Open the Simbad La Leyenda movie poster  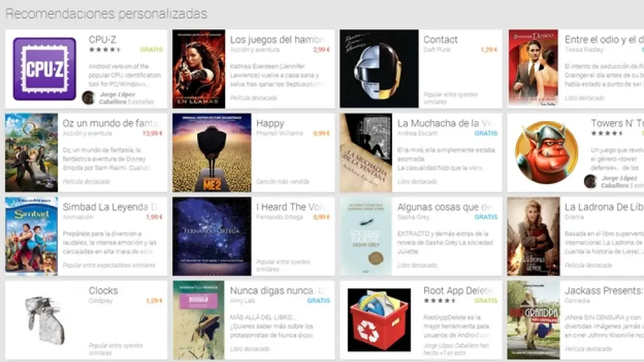coord(31,236)
